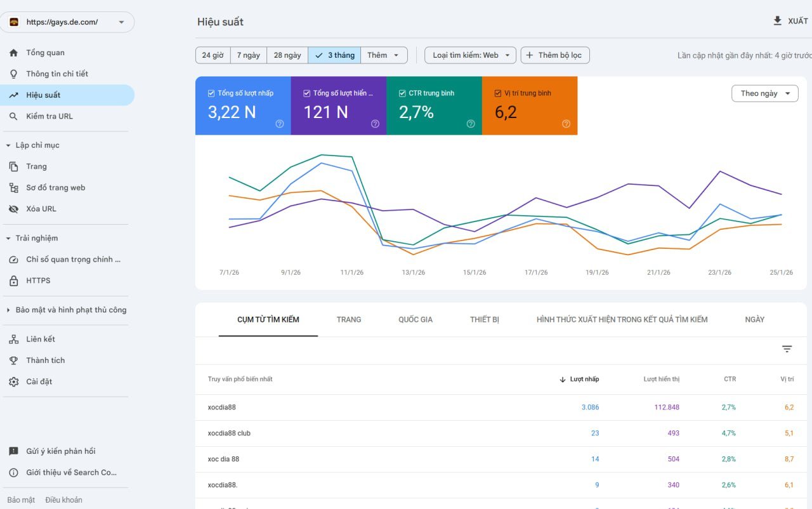Sort table by CTR column header
This screenshot has width=812, height=509.
tap(730, 380)
